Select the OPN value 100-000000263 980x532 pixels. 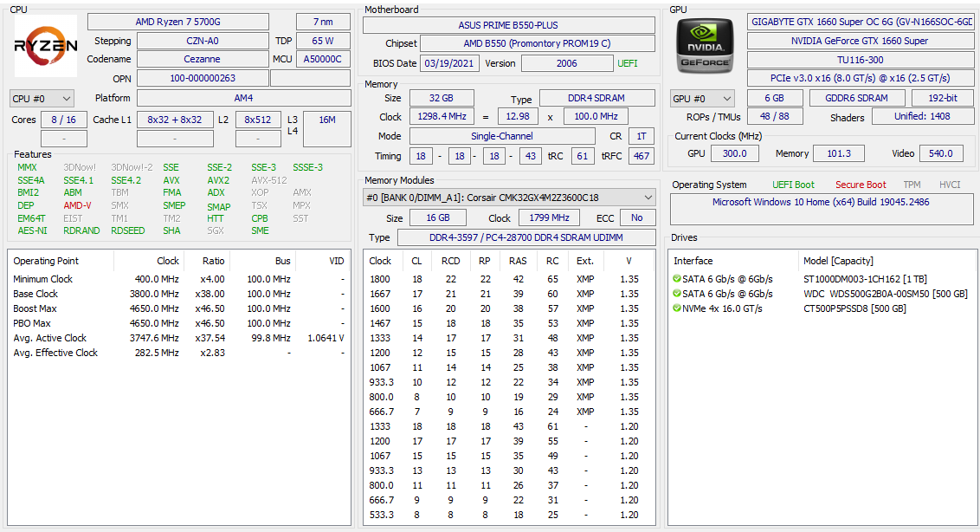pyautogui.click(x=203, y=78)
